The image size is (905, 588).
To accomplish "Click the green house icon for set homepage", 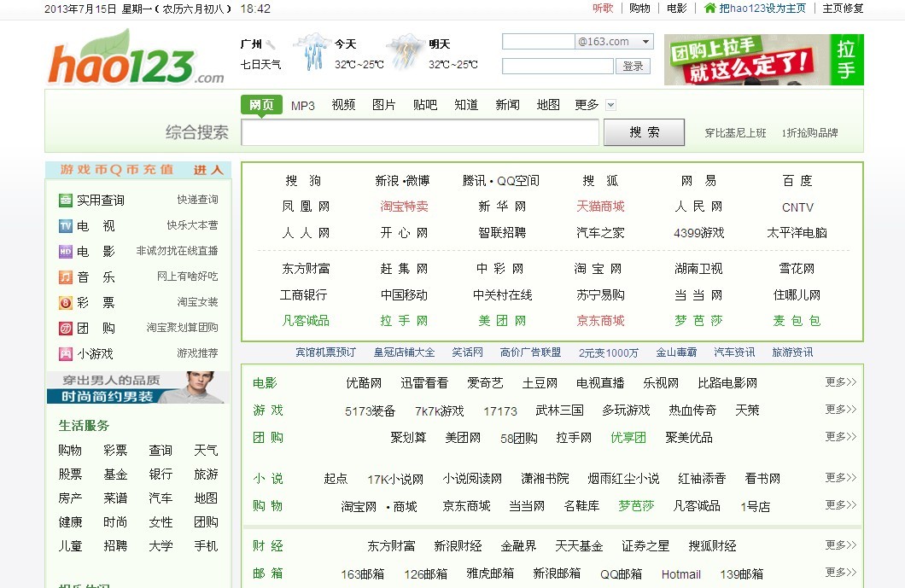I will pyautogui.click(x=710, y=8).
